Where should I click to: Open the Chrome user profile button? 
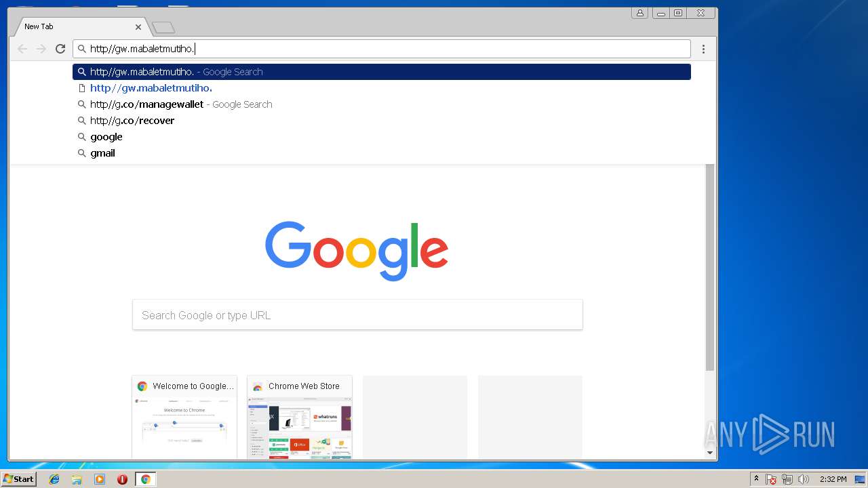pyautogui.click(x=639, y=13)
